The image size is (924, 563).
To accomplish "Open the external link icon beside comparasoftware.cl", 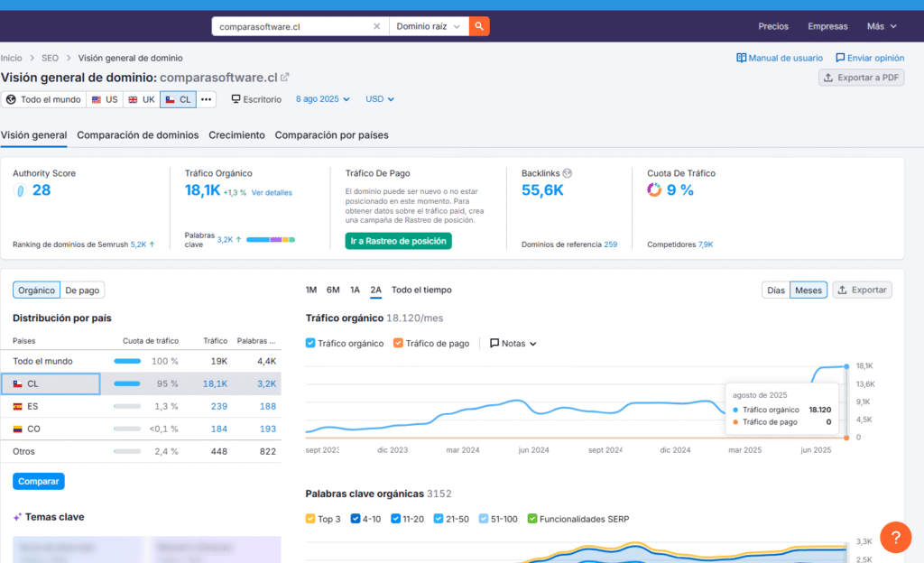I will pos(284,78).
